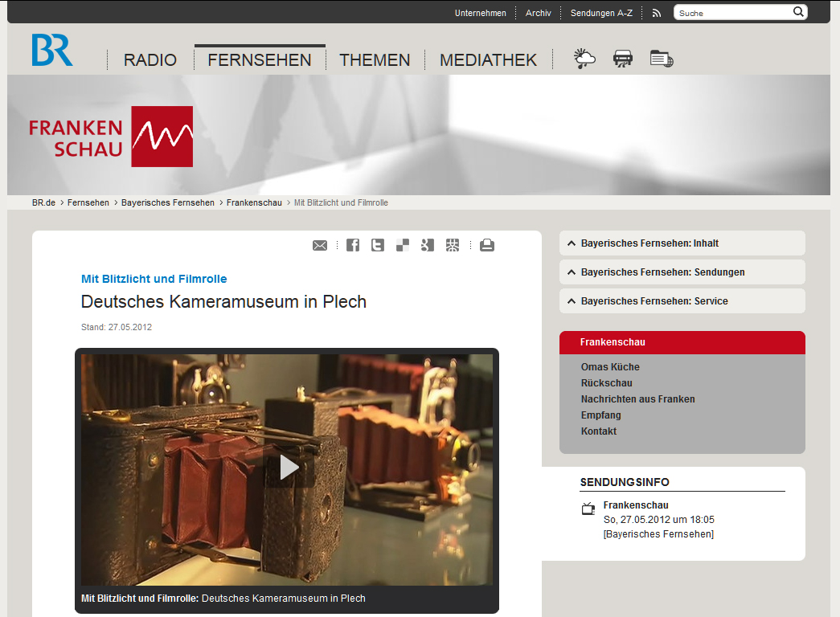Open the THEMEN main menu
Viewport: 840px width, 617px height.
point(375,60)
